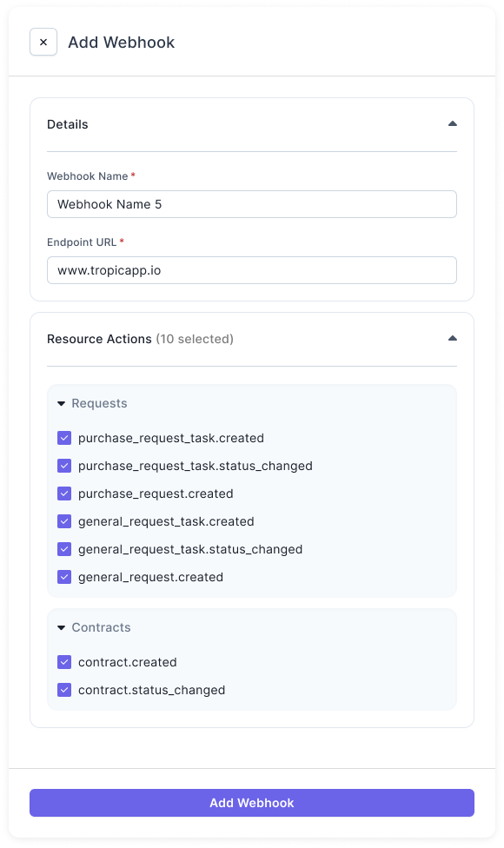
Task: Click the Requests group heading
Action: click(x=100, y=403)
